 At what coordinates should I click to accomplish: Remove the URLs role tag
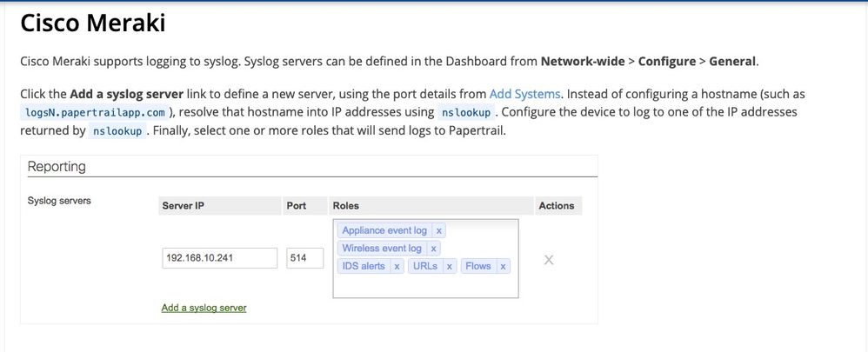(450, 266)
